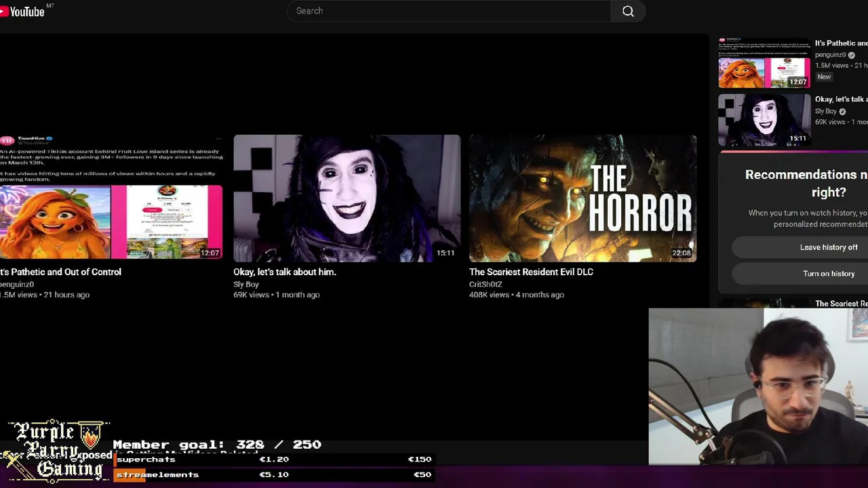Open the Fruit Love Island video thumbnail
Image resolution: width=868 pixels, height=488 pixels.
point(111,198)
